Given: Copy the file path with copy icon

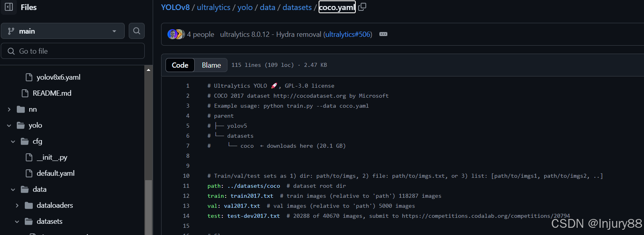Looking at the screenshot, I should pos(362,7).
